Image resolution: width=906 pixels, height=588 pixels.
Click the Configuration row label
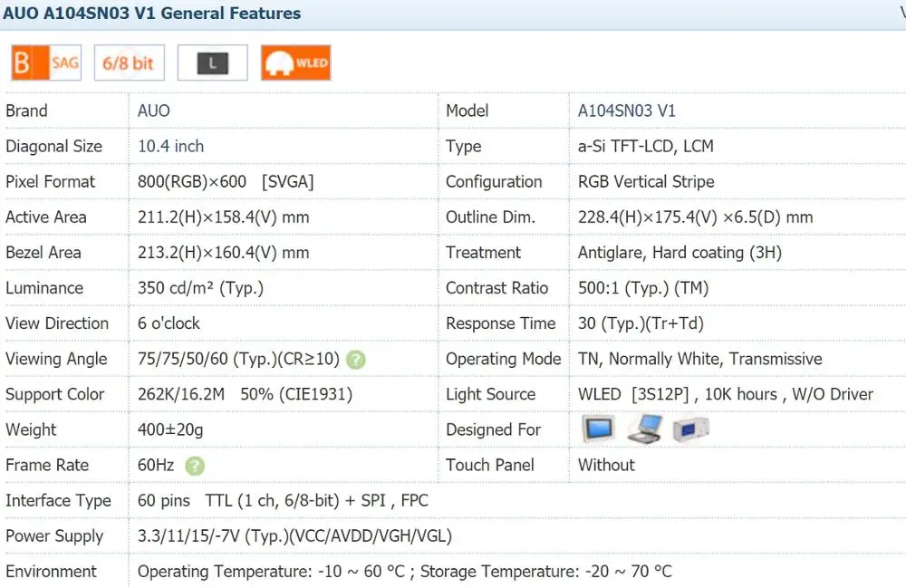(494, 182)
